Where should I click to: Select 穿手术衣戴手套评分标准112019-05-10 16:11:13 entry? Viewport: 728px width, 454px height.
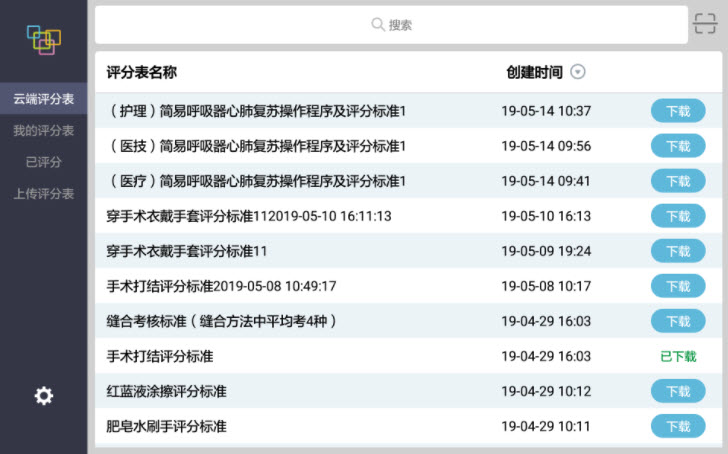click(409, 216)
